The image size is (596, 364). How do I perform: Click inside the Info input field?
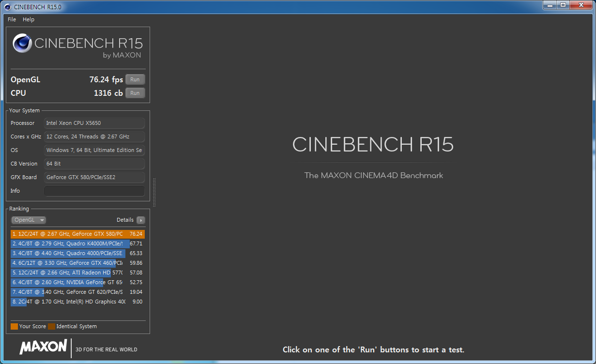pos(94,191)
